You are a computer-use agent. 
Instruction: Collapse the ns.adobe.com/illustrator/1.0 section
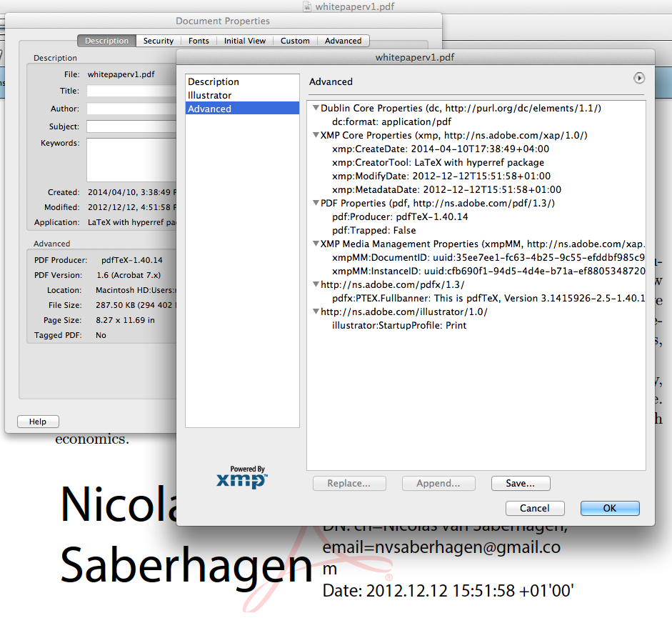coord(316,312)
